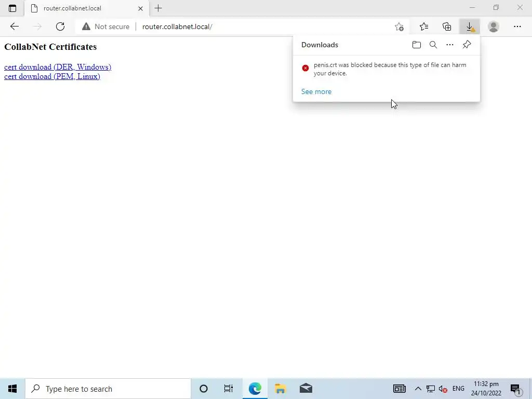
Task: Open News and interests taskbar icon
Action: (x=400, y=389)
